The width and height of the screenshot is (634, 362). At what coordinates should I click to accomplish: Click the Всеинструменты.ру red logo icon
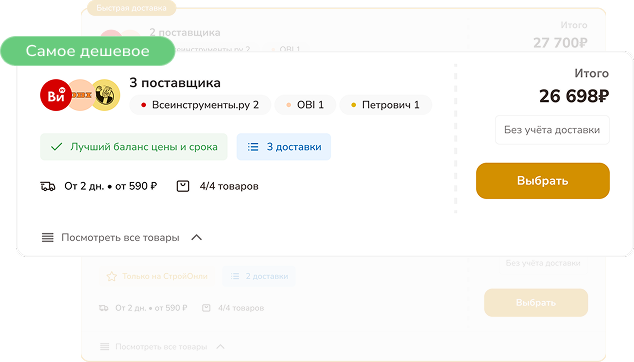click(56, 95)
